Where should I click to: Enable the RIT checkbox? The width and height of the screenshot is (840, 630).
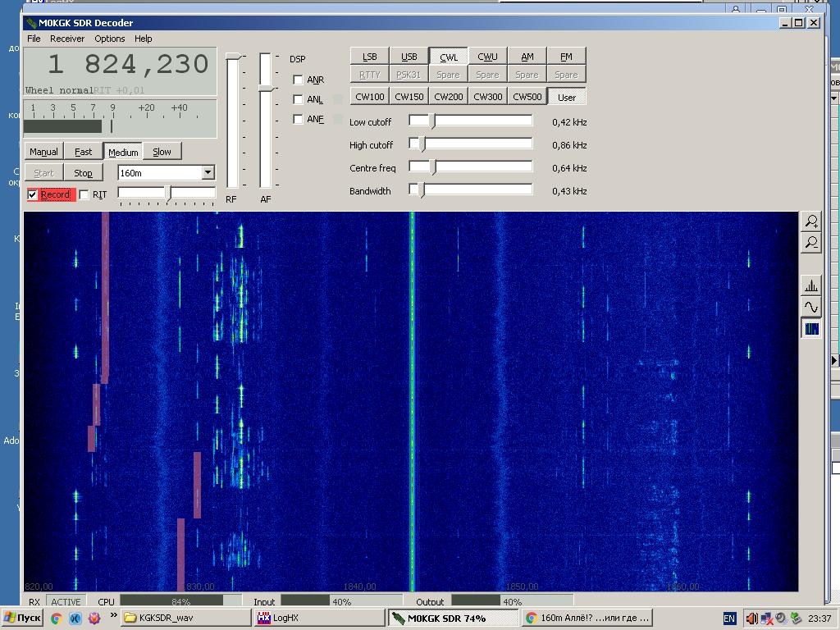pos(84,194)
